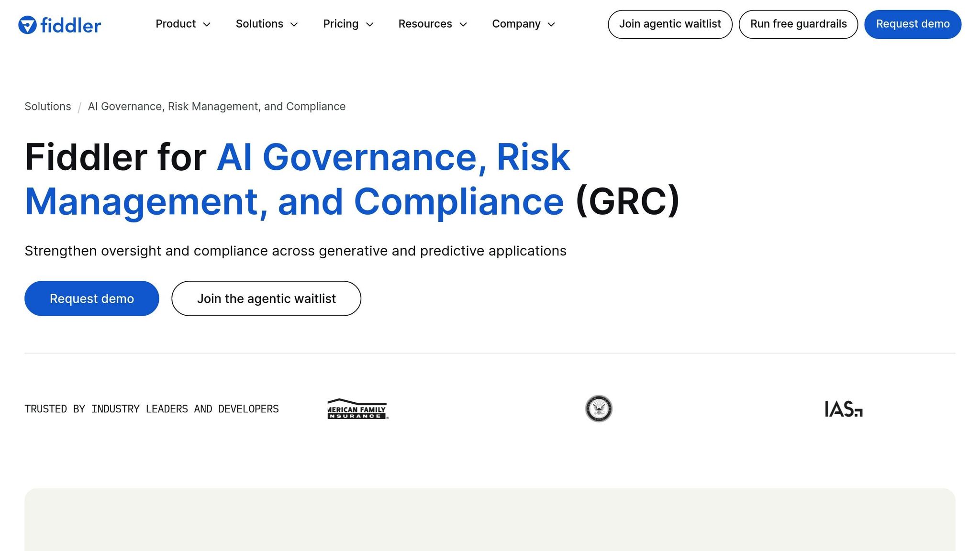This screenshot has height=551, width=980.
Task: Click the Run free guardrails button
Action: [x=798, y=24]
